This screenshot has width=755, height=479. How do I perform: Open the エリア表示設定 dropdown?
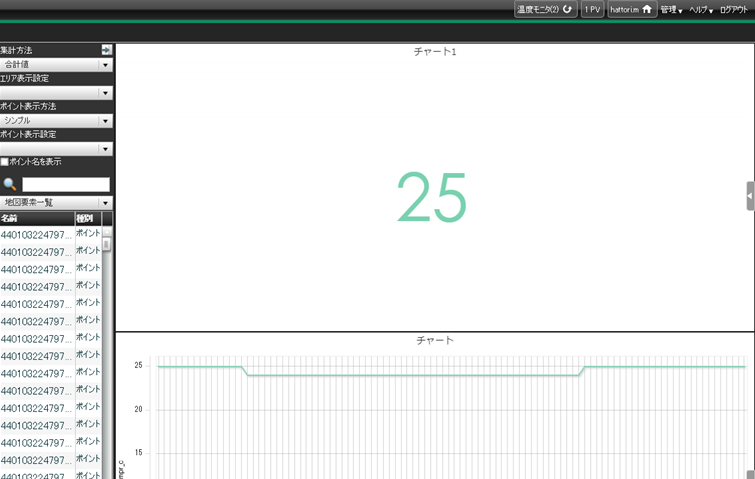(x=56, y=92)
